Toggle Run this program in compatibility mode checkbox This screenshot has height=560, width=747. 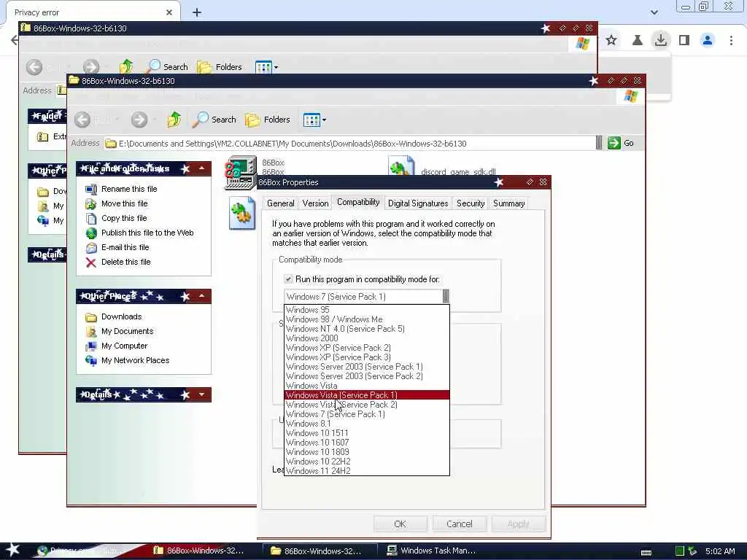pyautogui.click(x=288, y=279)
